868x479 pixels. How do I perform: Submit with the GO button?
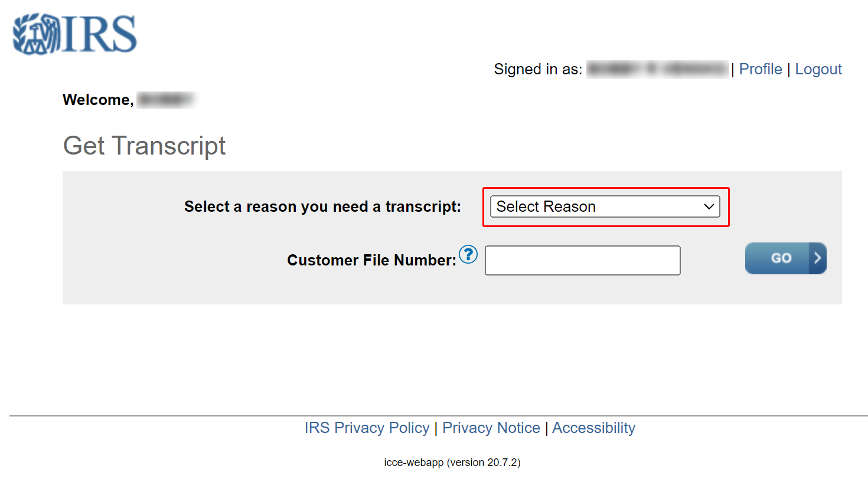(786, 258)
